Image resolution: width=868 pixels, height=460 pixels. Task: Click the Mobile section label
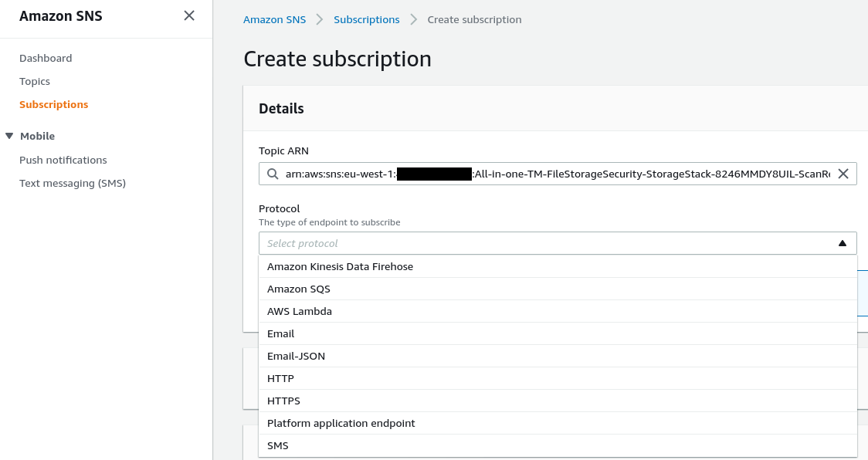pyautogui.click(x=38, y=136)
